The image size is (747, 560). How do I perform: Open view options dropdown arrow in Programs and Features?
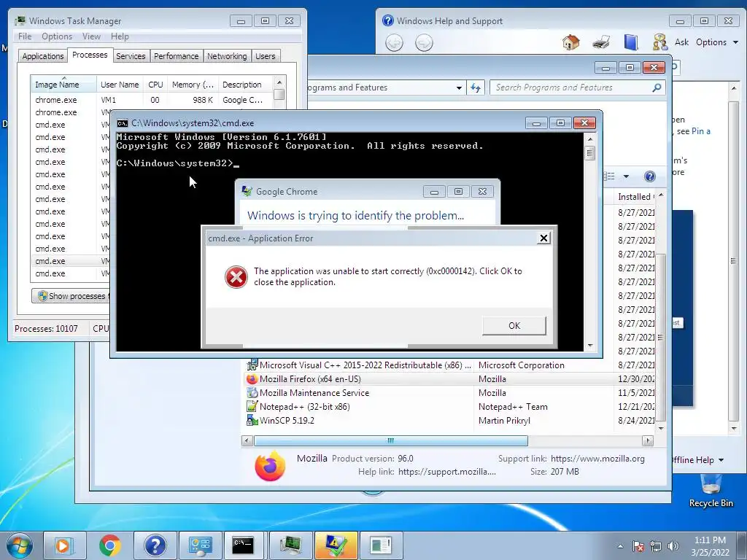point(626,176)
